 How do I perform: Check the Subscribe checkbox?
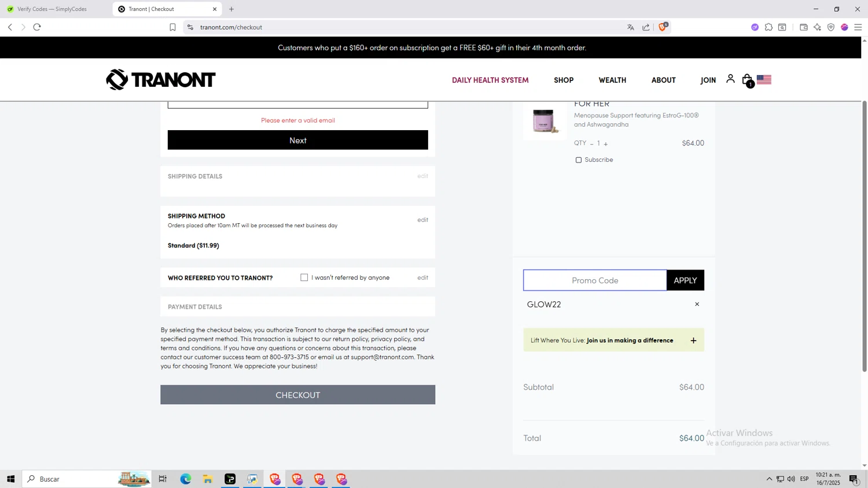[x=579, y=160]
